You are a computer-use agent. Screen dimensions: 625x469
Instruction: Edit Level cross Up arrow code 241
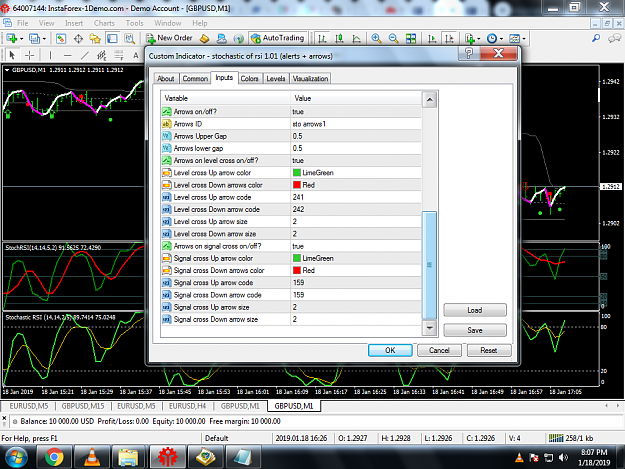[356, 197]
